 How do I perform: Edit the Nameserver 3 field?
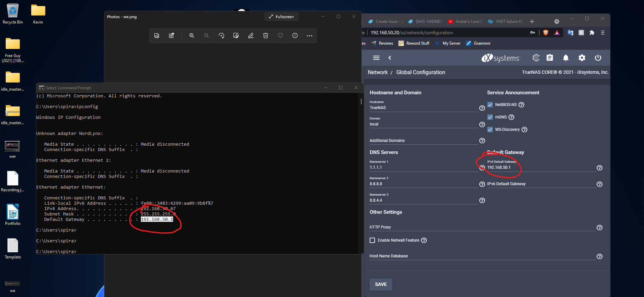(x=424, y=200)
